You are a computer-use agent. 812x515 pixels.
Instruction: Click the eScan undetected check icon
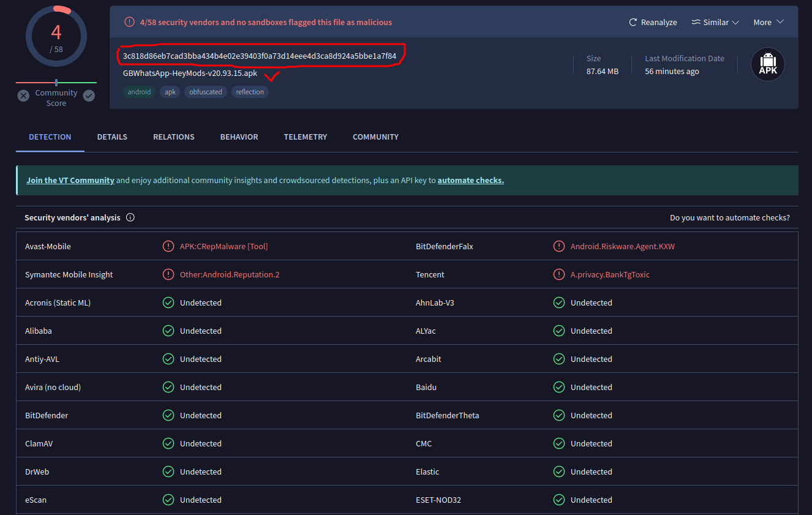point(168,500)
